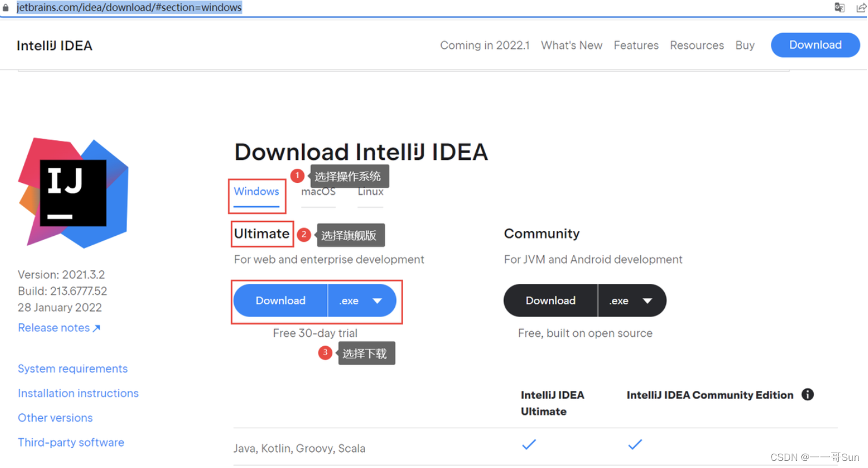The width and height of the screenshot is (868, 468).
Task: Open the Buy menu item
Action: pos(745,45)
